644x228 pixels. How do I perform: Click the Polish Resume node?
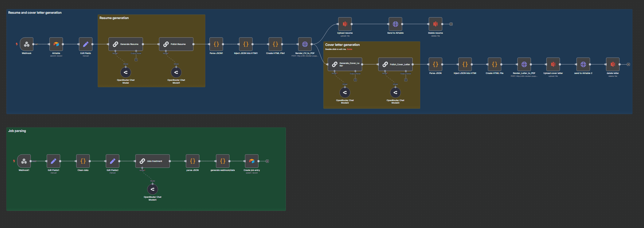pos(176,44)
